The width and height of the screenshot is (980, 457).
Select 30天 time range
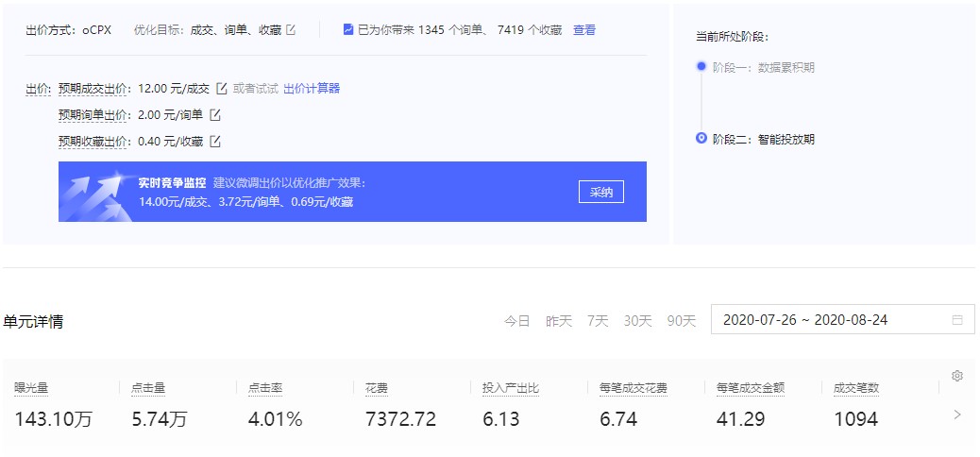click(x=637, y=321)
